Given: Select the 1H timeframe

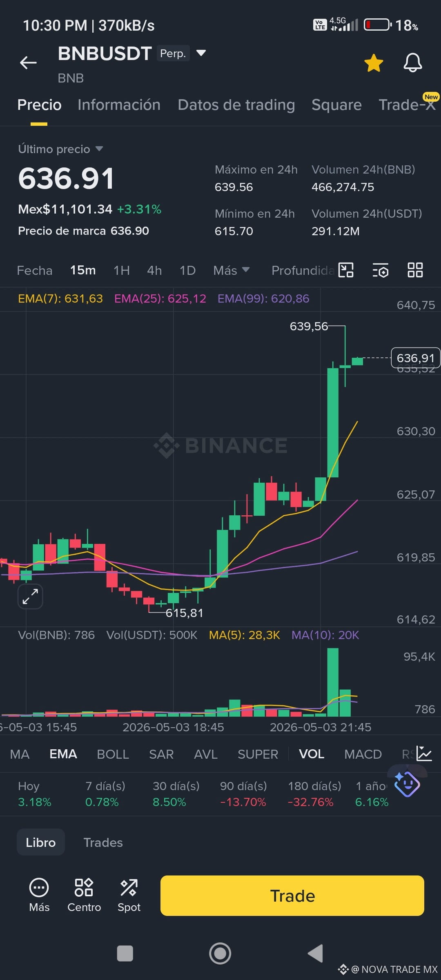Looking at the screenshot, I should coord(122,270).
